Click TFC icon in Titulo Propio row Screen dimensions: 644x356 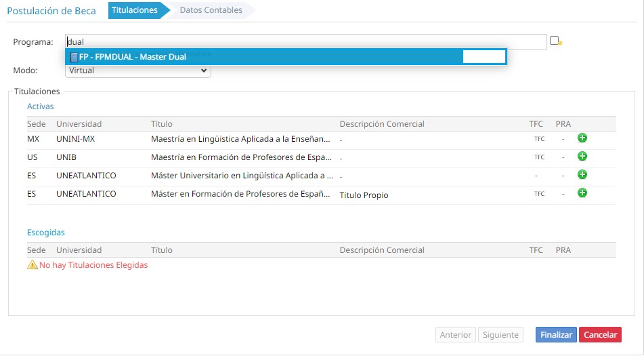pyautogui.click(x=539, y=194)
